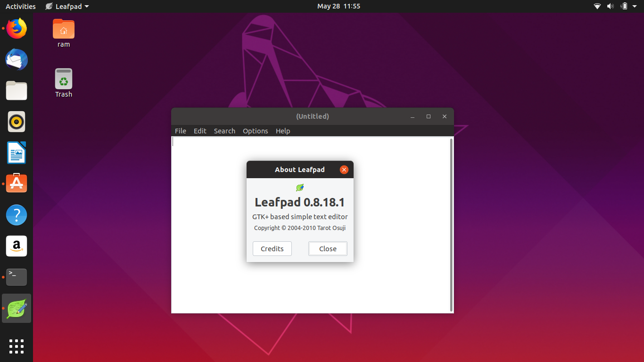Open the Search menu in Leafpad

224,131
